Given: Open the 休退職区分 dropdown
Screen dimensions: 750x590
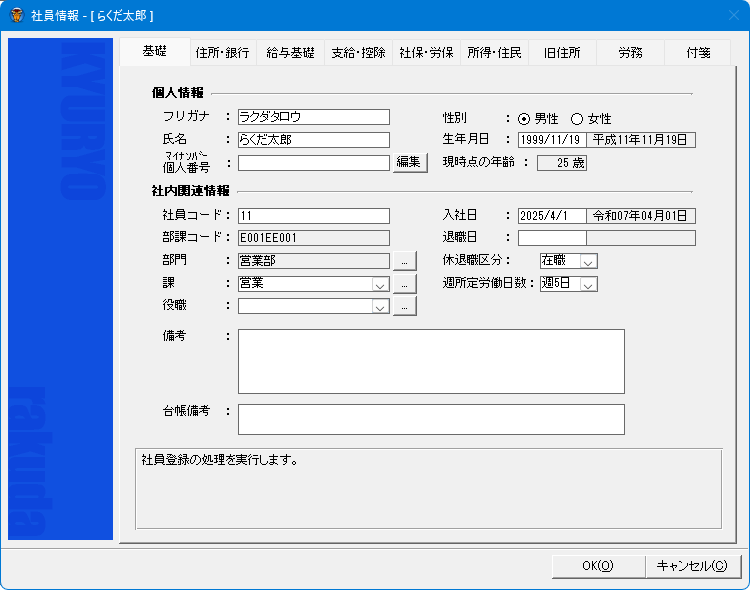Looking at the screenshot, I should tap(589, 261).
